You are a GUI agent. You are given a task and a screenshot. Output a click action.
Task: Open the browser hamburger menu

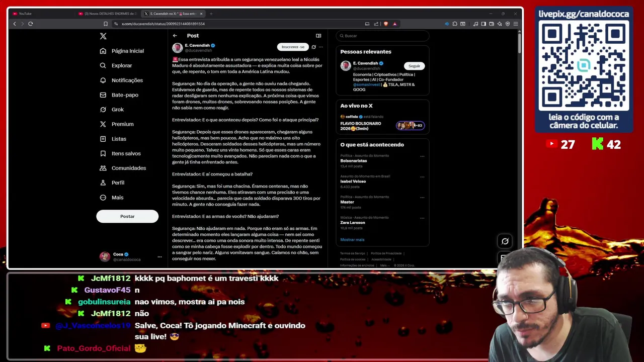coord(516,24)
